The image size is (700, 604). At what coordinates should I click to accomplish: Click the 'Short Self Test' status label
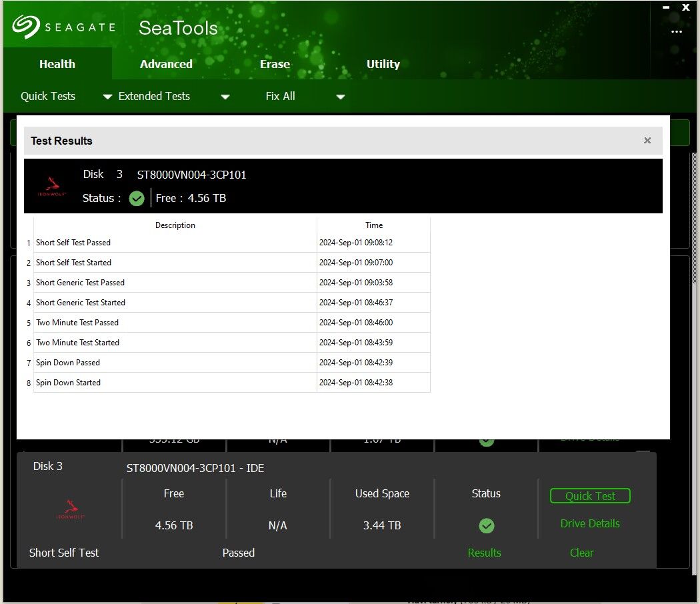[x=64, y=553]
